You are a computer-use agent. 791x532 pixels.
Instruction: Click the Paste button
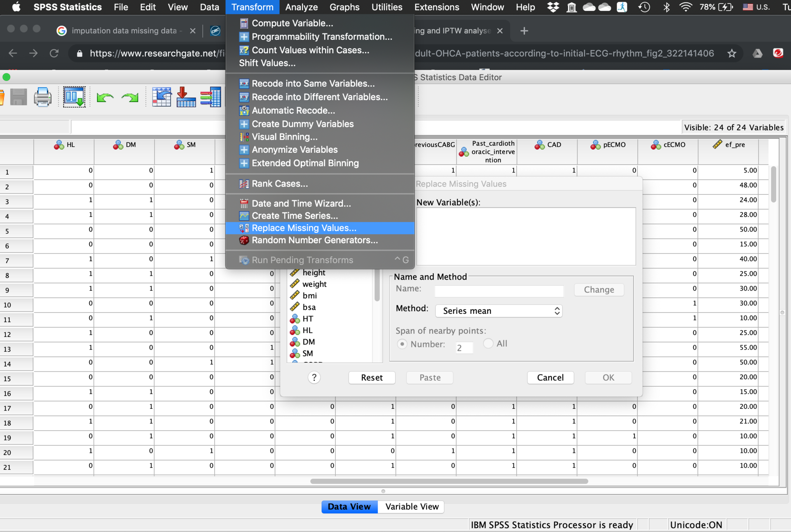tap(430, 378)
